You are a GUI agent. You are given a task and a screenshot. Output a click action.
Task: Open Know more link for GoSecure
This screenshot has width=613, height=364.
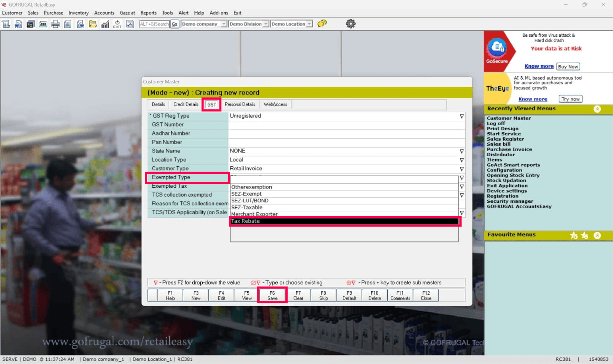click(539, 66)
